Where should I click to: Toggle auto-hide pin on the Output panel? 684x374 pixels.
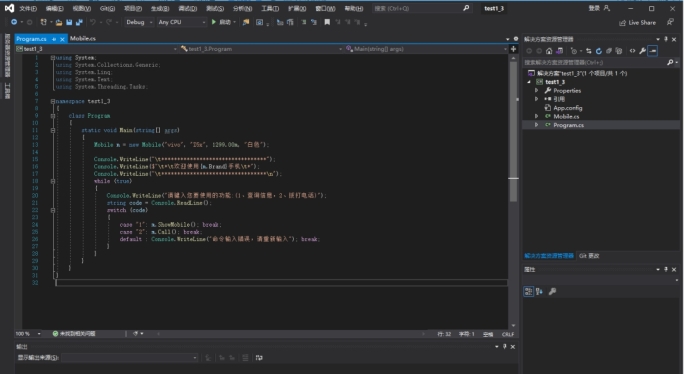[x=505, y=347]
